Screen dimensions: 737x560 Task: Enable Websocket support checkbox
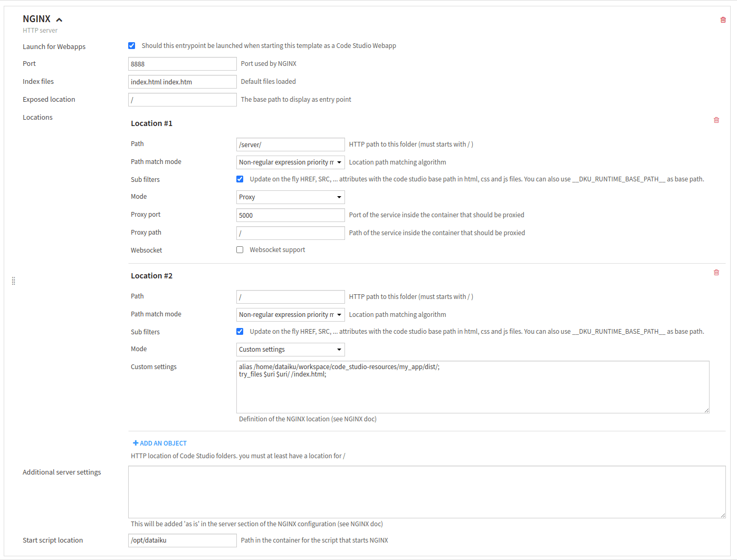(240, 250)
